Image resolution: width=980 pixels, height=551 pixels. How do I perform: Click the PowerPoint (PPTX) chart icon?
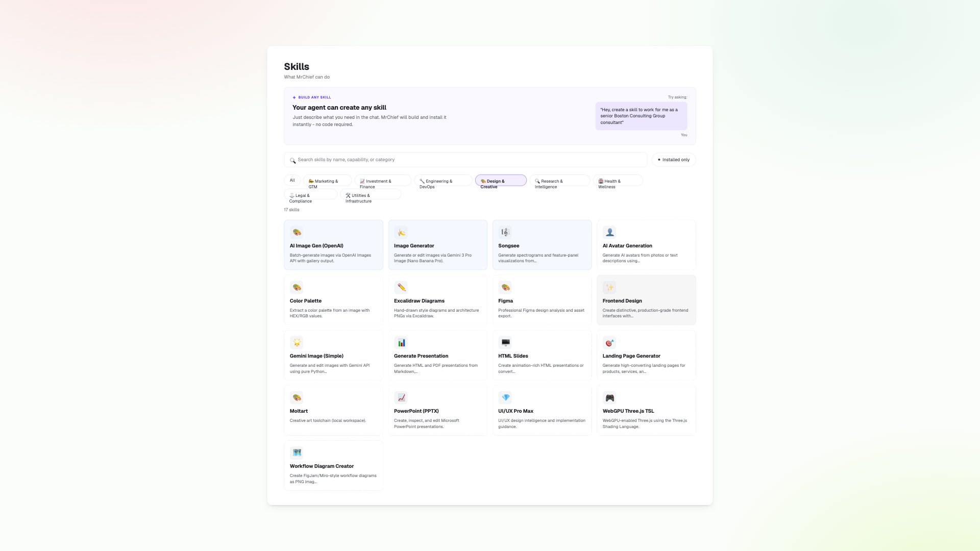(x=401, y=398)
